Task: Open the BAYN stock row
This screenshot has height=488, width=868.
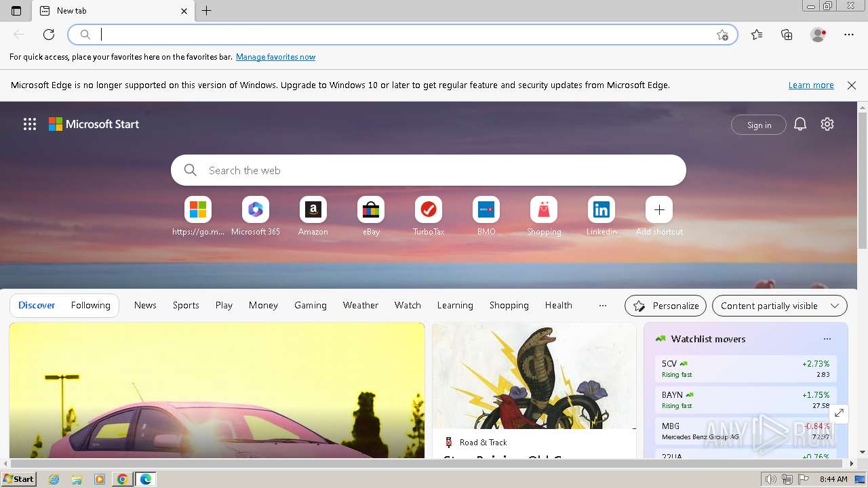Action: pos(746,400)
